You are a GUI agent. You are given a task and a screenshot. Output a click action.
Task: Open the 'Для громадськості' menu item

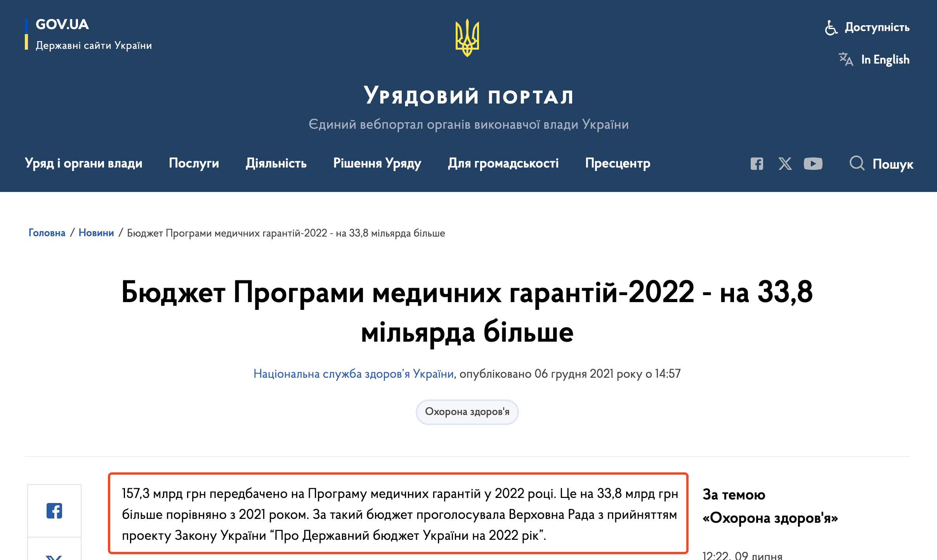click(x=503, y=163)
